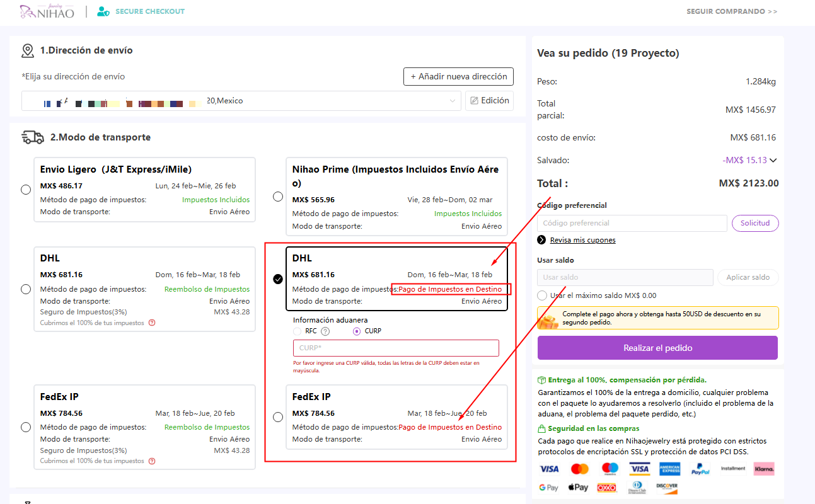815x504 pixels.
Task: Click the G Pay payment icon
Action: 549,488
